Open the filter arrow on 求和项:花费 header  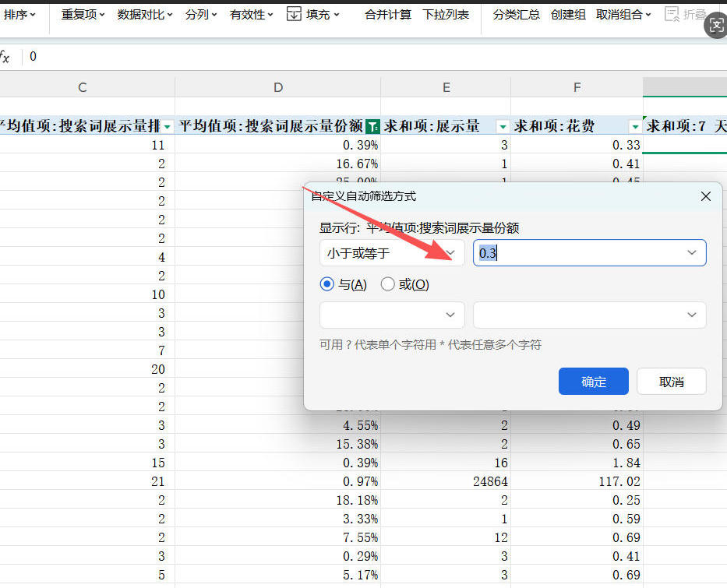tap(635, 126)
